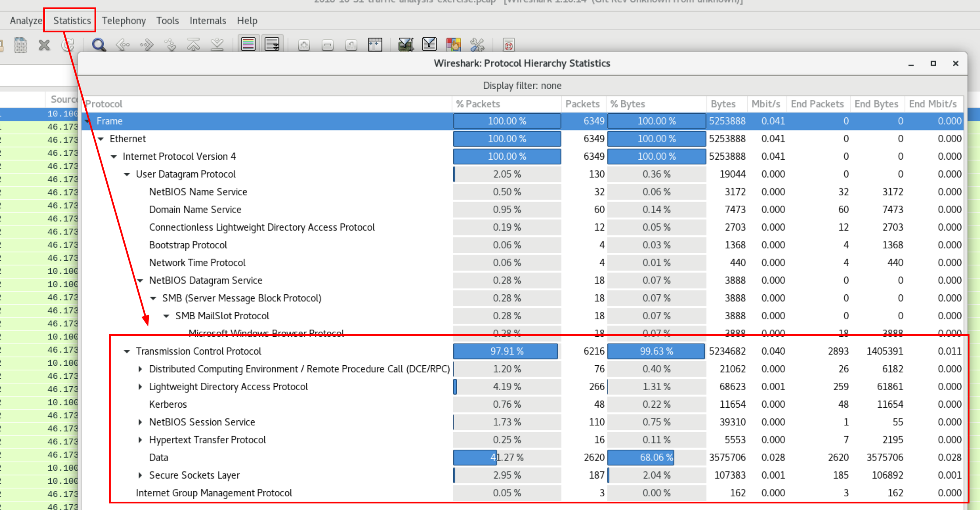This screenshot has height=510, width=980.
Task: Click Data 68.06 % bytes progress bar
Action: pos(656,458)
